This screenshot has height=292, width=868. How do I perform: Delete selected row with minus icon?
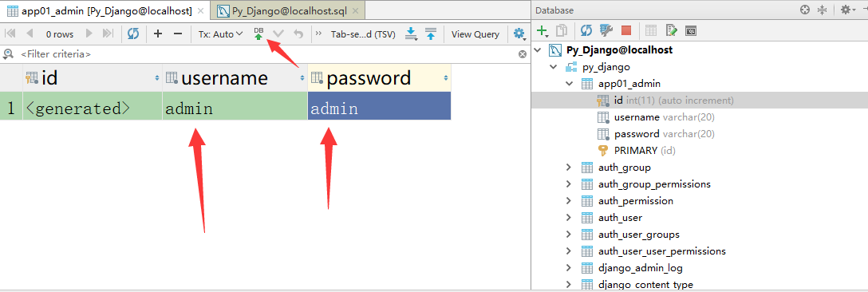(x=178, y=34)
